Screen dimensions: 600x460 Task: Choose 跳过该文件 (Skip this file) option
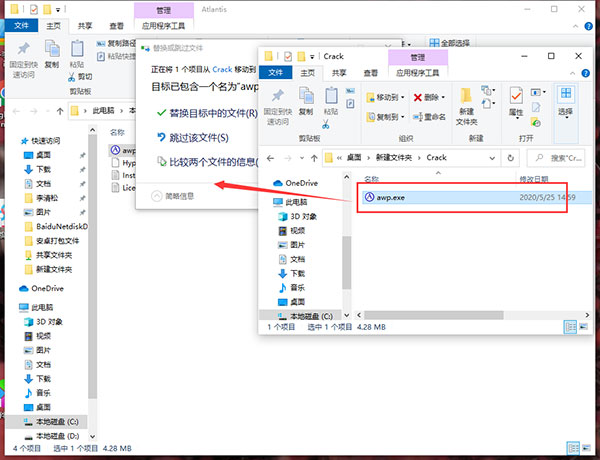[199, 137]
